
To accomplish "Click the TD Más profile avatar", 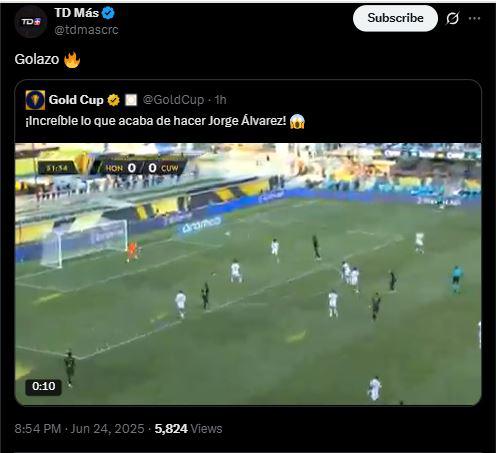I will pos(31,22).
